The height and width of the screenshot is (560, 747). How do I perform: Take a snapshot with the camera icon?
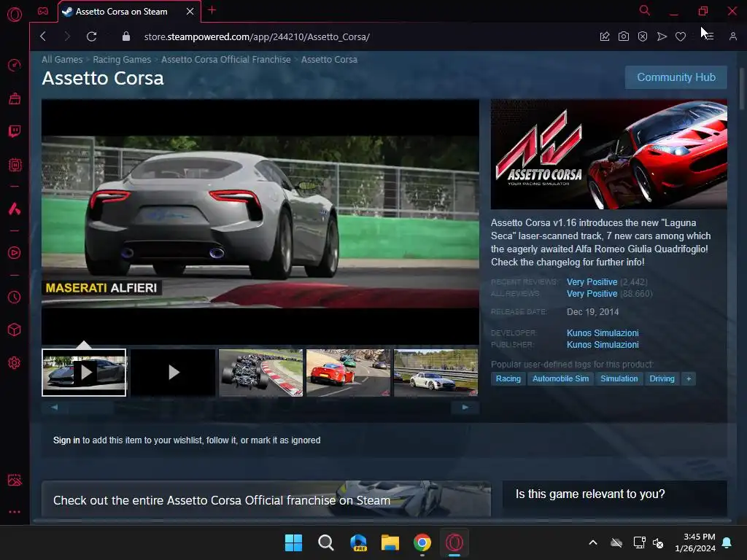[x=624, y=36]
